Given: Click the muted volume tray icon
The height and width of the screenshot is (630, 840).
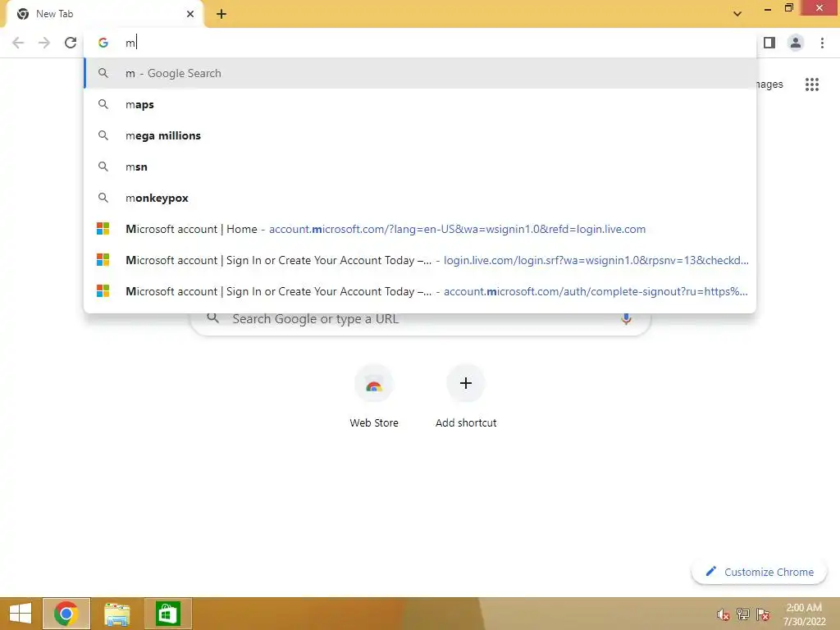Looking at the screenshot, I should tap(724, 614).
